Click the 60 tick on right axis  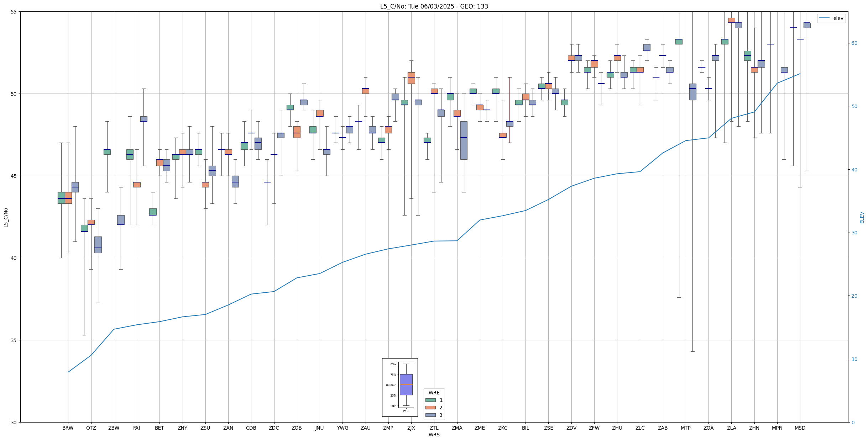[x=854, y=43]
